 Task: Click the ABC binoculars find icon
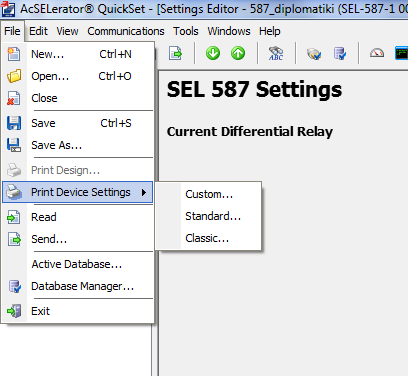point(276,53)
